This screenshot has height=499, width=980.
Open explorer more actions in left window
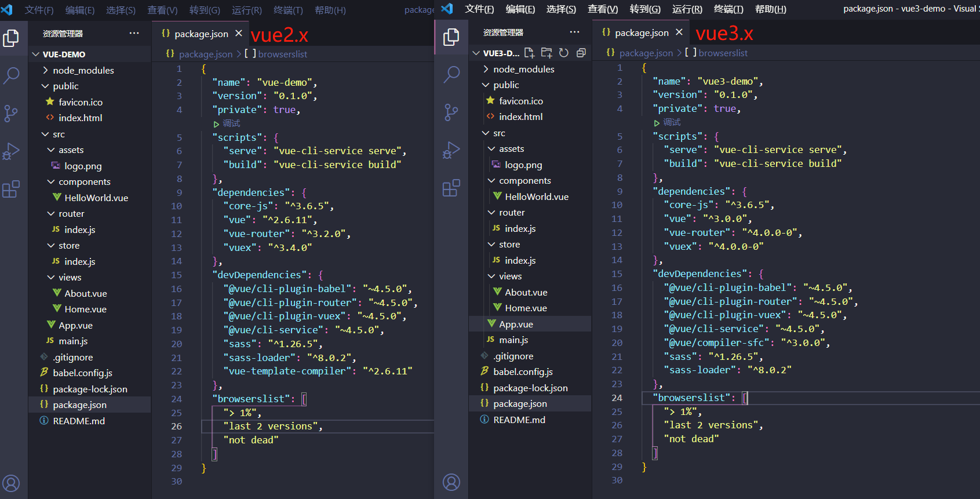(134, 33)
